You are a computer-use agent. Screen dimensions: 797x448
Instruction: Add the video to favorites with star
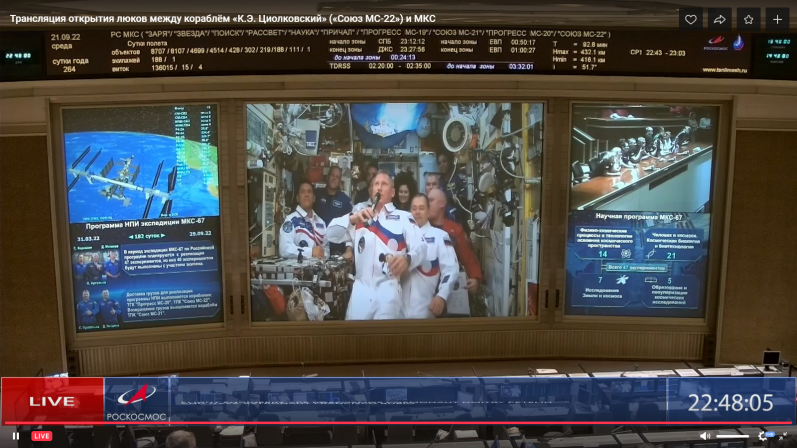pos(748,19)
